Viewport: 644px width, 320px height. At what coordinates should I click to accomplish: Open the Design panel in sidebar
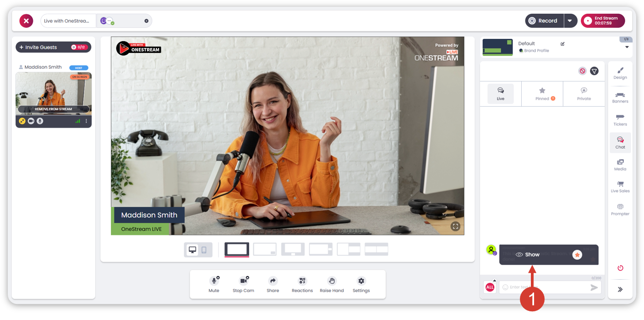click(620, 73)
